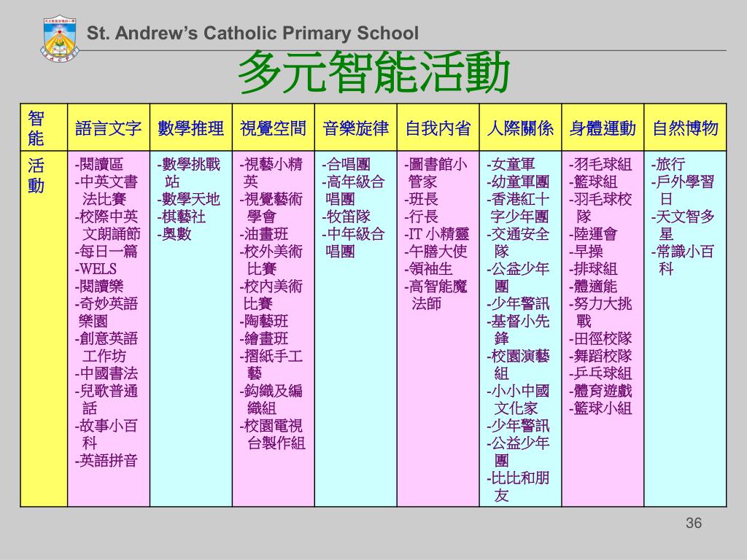Select the 人際關係 column header
This screenshot has height=560, width=747.
(x=520, y=128)
